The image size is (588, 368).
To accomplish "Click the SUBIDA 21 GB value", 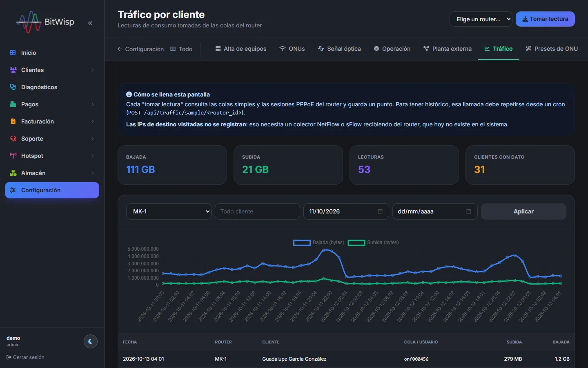I will click(255, 169).
